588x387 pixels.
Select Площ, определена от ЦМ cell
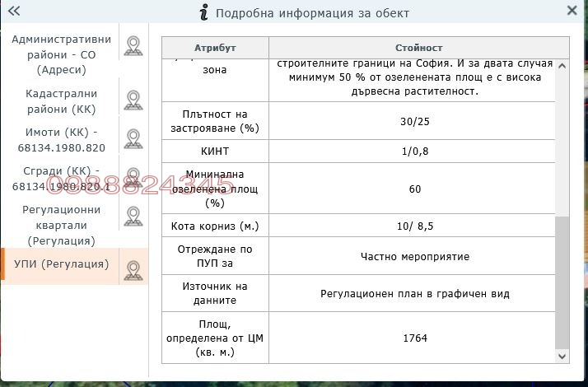pyautogui.click(x=215, y=338)
